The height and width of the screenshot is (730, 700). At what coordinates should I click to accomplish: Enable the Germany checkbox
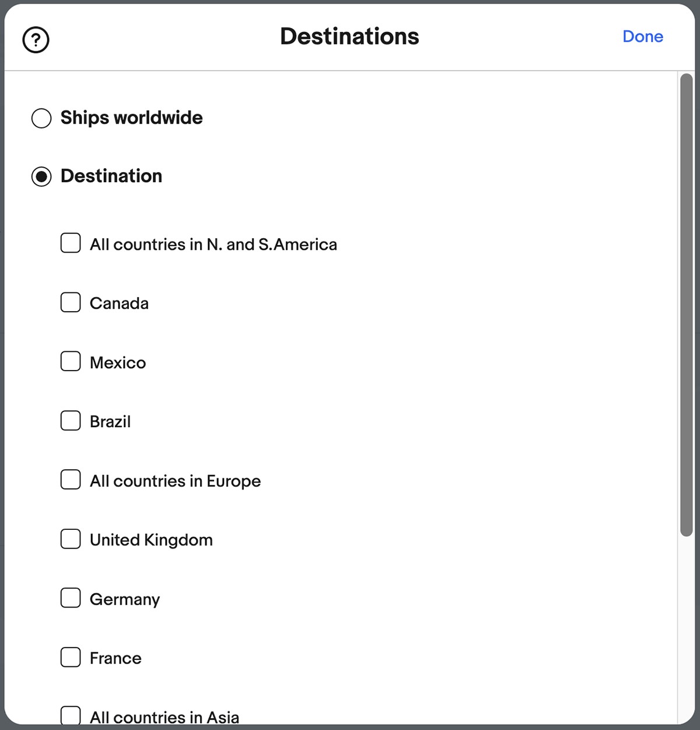(71, 598)
